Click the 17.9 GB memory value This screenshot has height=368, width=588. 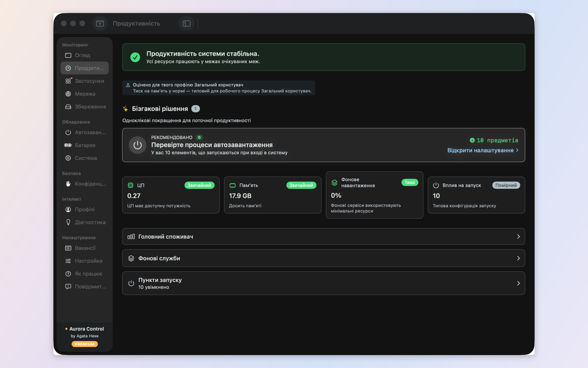[x=240, y=196]
